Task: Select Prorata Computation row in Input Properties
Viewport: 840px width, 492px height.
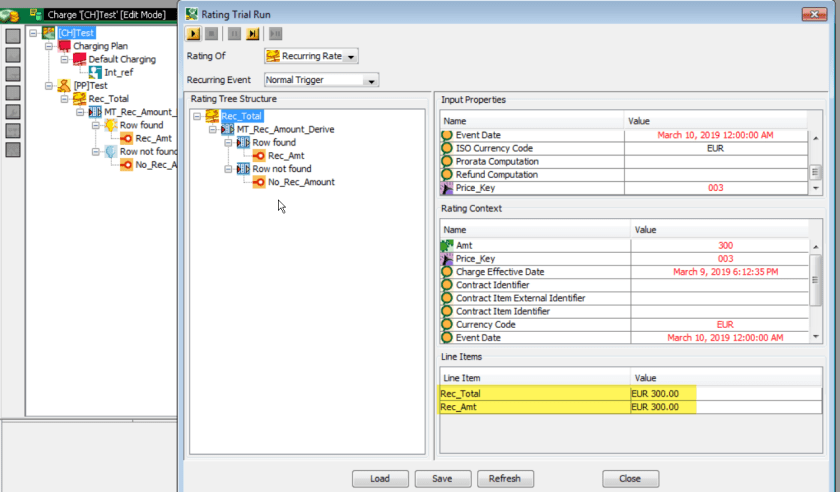Action: [x=624, y=161]
